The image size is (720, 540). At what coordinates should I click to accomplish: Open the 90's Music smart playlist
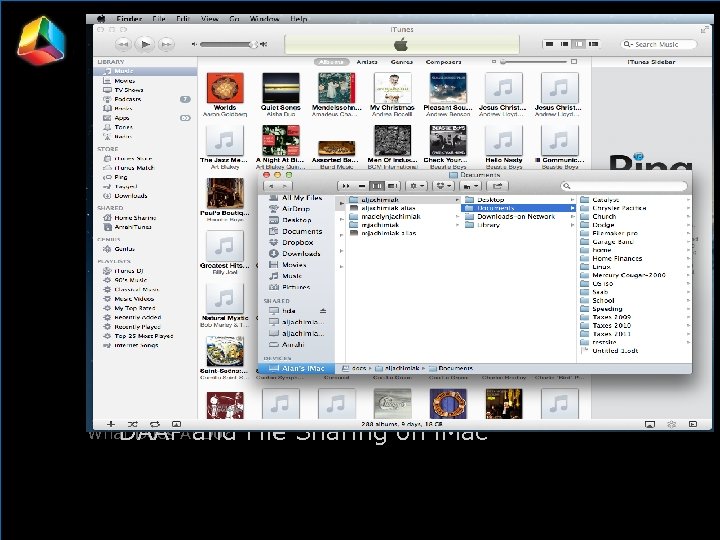point(145,280)
